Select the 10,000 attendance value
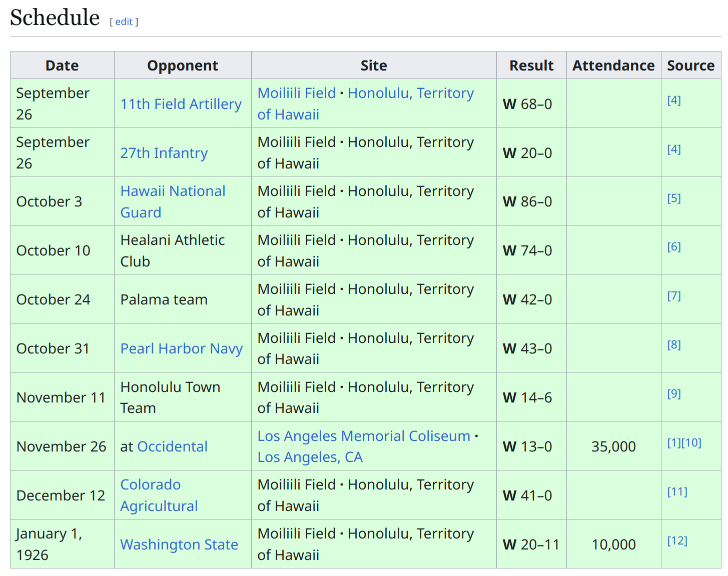 click(x=613, y=544)
